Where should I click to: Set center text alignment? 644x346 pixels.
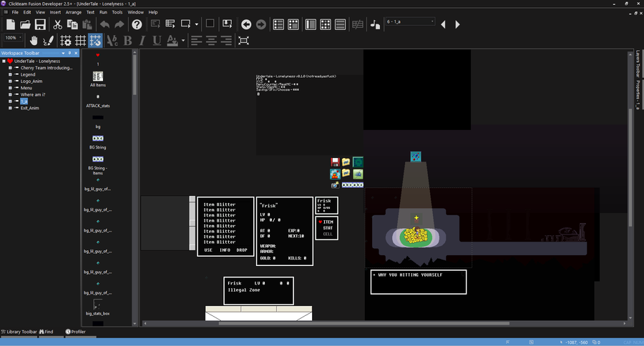212,41
